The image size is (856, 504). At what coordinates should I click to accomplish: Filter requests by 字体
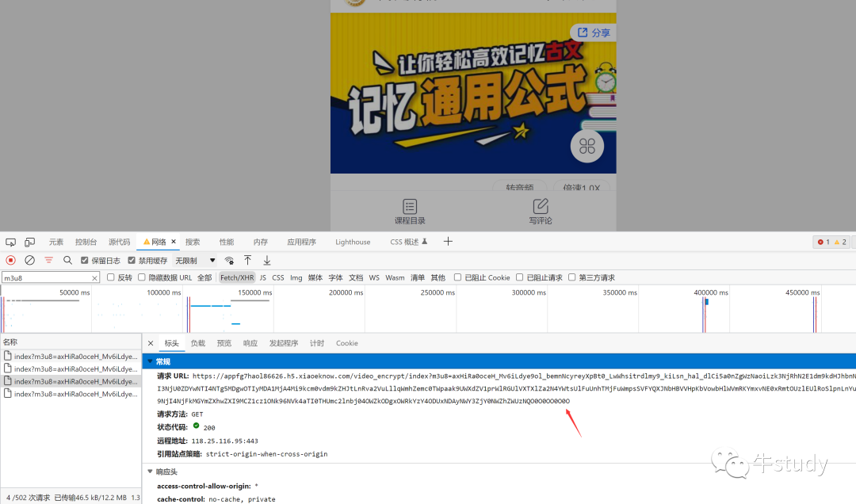335,277
